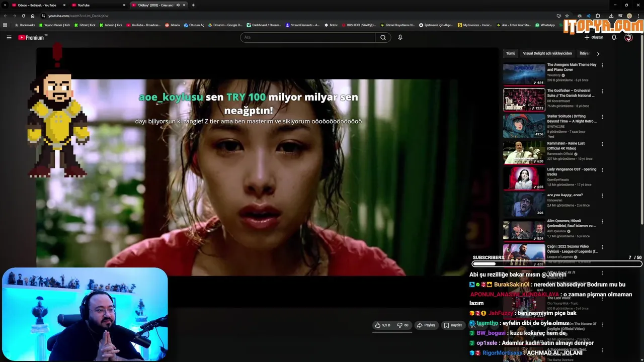
Task: Open Rammstein - Keine Lust video title
Action: click(x=566, y=146)
